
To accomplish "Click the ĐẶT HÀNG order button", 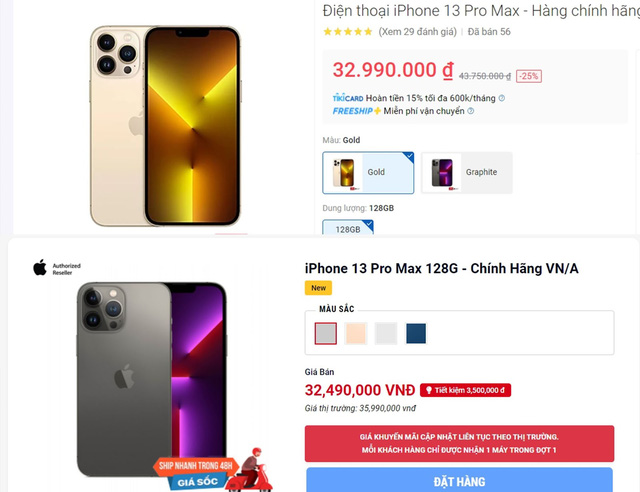I will (x=459, y=480).
